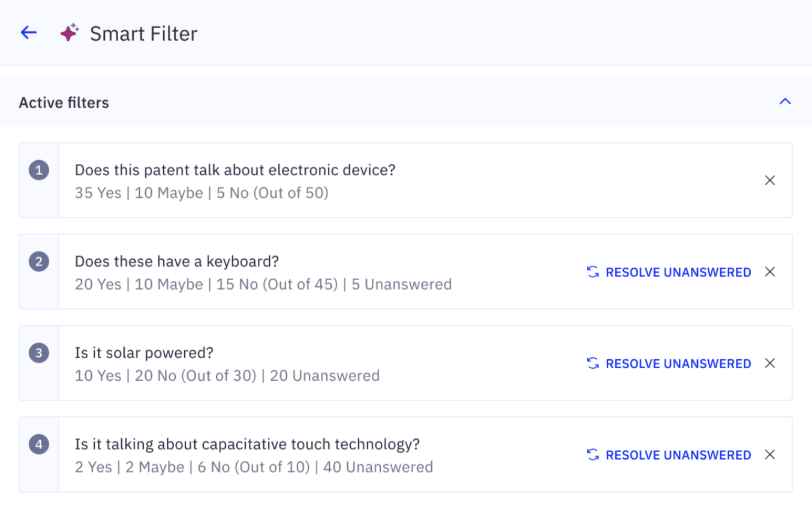Click the back arrow icon
The height and width of the screenshot is (505, 812).
29,33
